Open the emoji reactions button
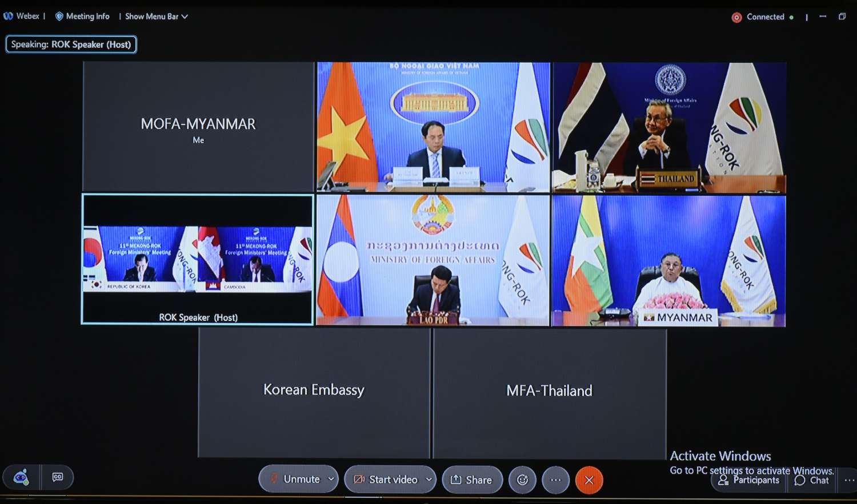 point(522,480)
